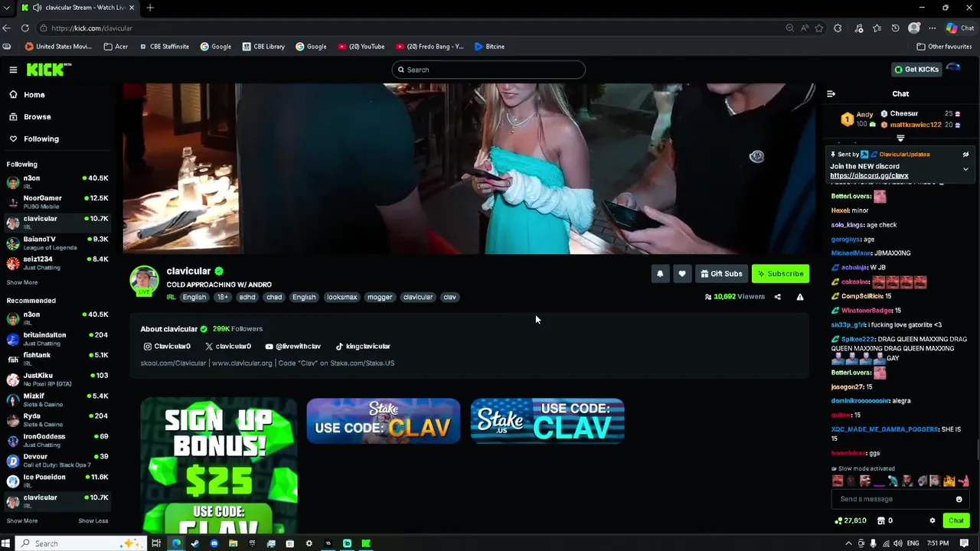This screenshot has height=551, width=980.
Task: Open Ice Poseidon recommended channel
Action: point(57,481)
